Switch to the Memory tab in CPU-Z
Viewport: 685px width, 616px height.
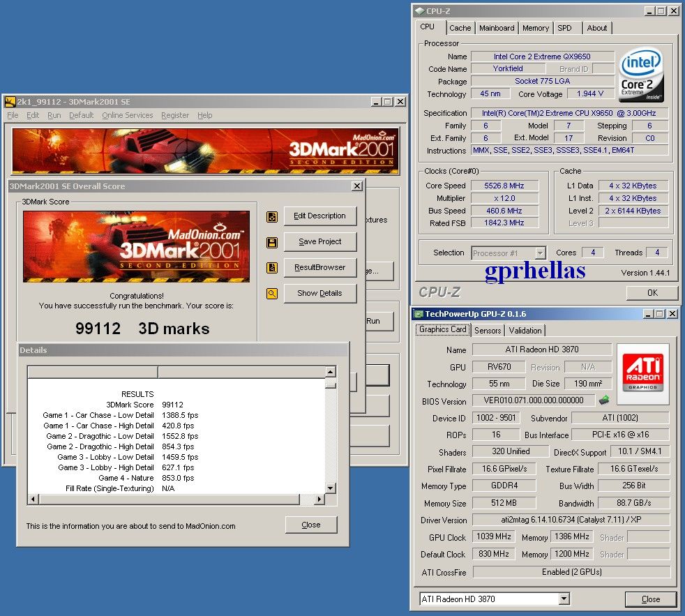click(x=536, y=28)
